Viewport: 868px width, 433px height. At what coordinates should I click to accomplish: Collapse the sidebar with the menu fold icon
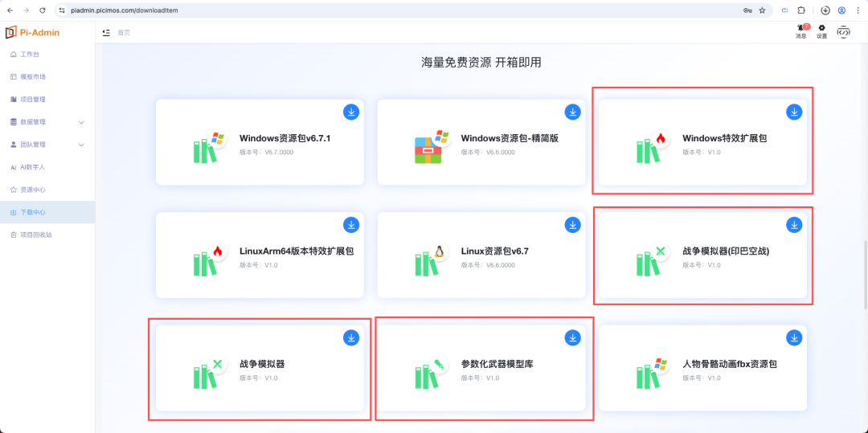(106, 33)
